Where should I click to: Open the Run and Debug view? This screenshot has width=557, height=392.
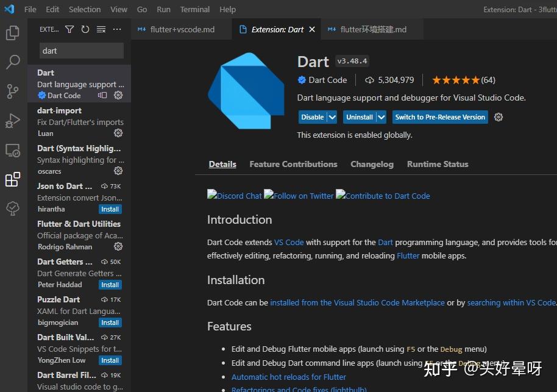click(12, 120)
